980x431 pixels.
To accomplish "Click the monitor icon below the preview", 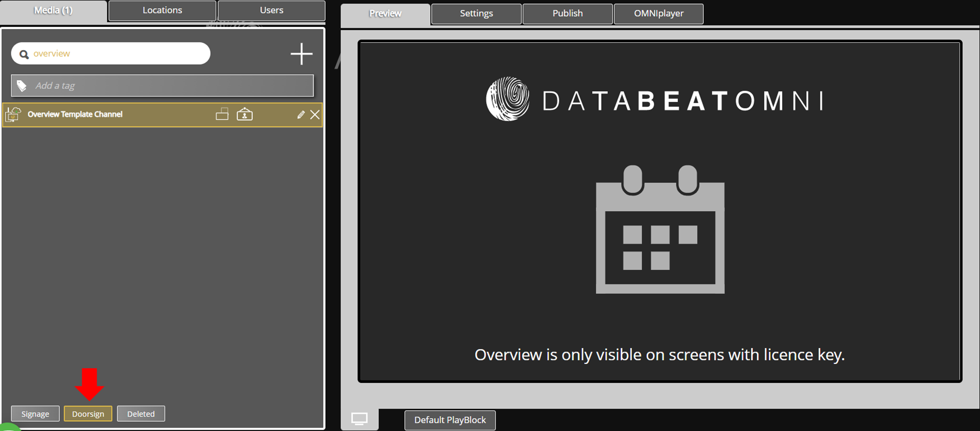I will 359,419.
